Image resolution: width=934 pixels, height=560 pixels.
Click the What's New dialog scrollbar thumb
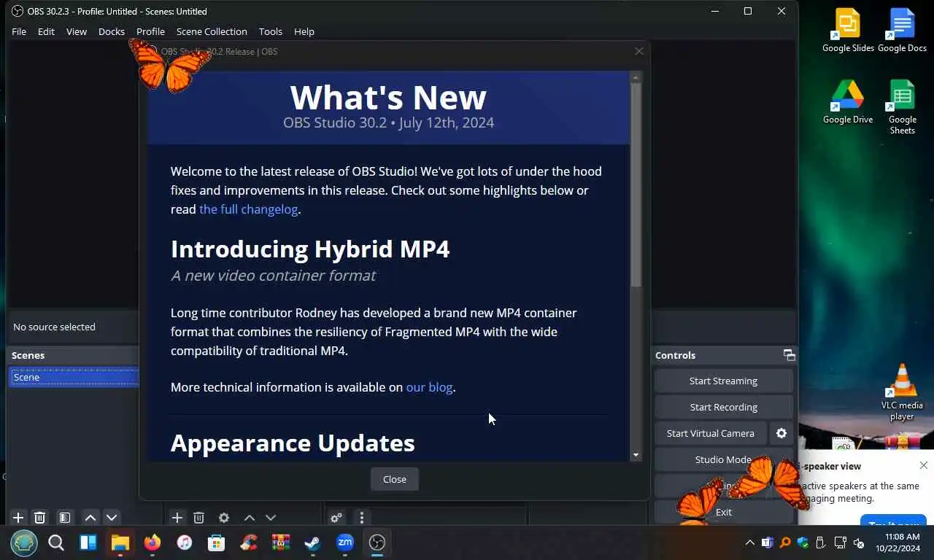click(x=636, y=184)
